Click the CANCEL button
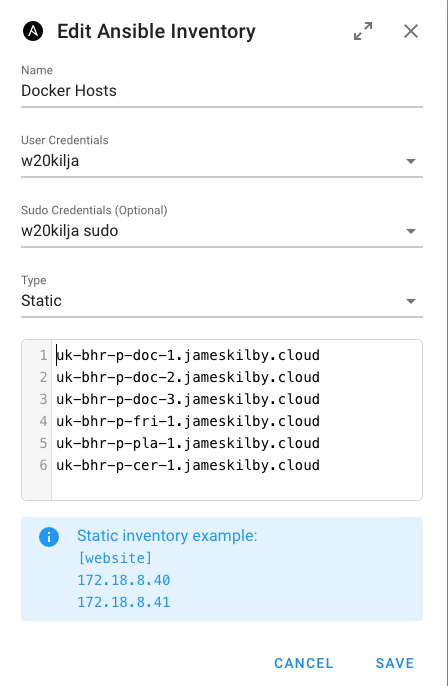 point(304,663)
